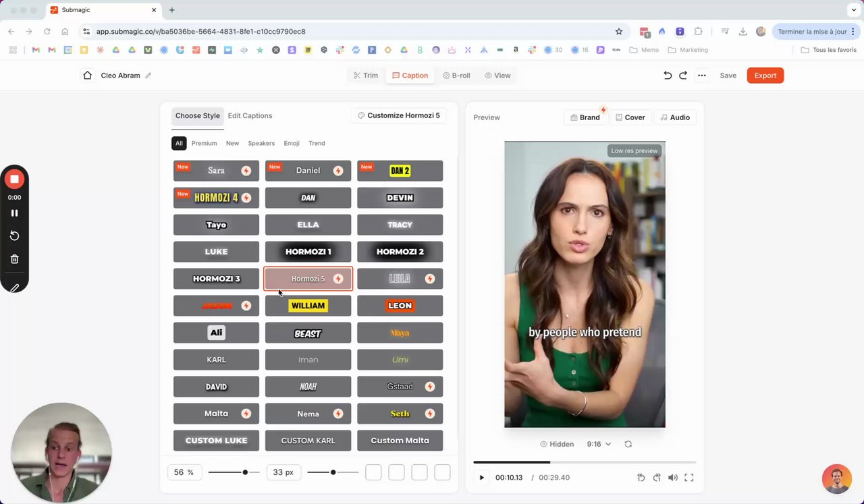Skip forward in the preview
Screen dimensions: 864x504
click(x=657, y=478)
